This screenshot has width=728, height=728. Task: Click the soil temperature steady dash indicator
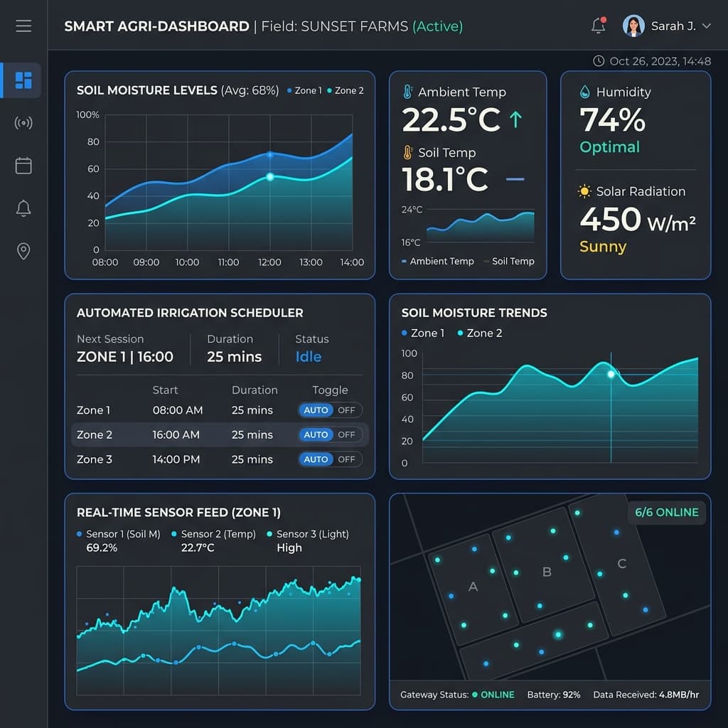pos(515,178)
